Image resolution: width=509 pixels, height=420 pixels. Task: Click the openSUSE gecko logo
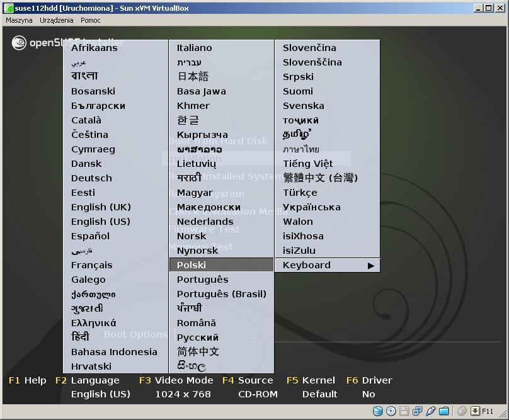point(19,43)
